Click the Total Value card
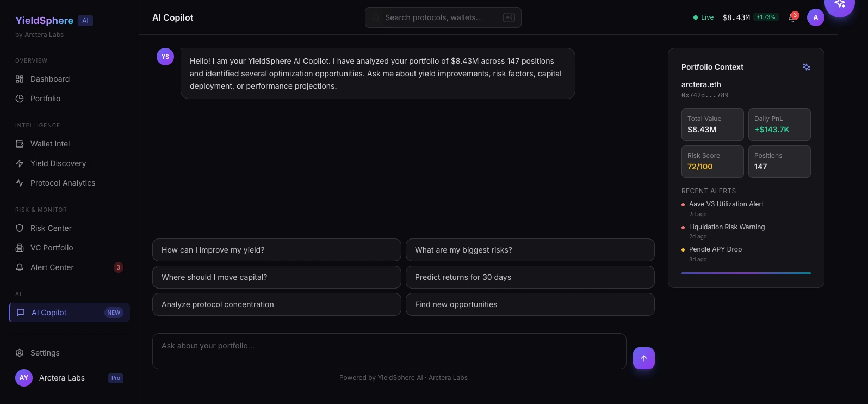 [712, 125]
